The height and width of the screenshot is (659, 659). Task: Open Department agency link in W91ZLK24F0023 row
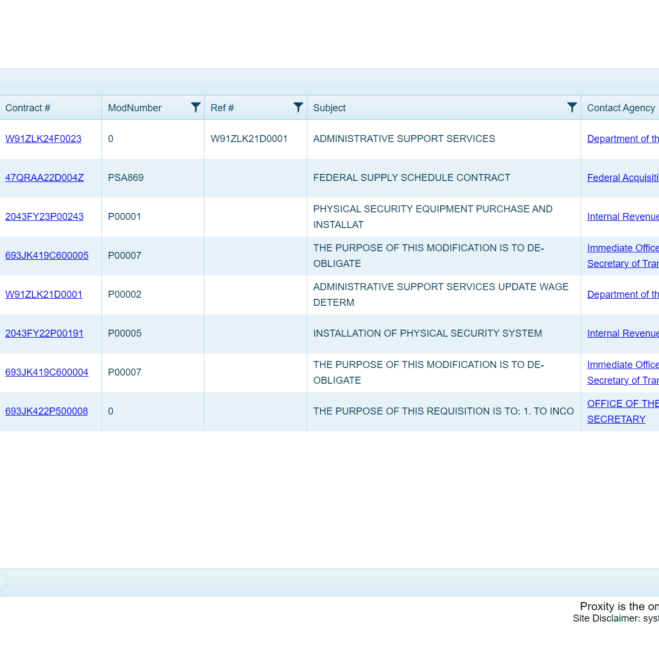(623, 139)
